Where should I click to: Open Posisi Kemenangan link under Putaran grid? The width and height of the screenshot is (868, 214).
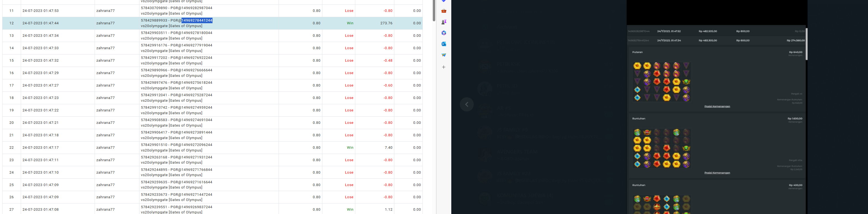click(717, 106)
